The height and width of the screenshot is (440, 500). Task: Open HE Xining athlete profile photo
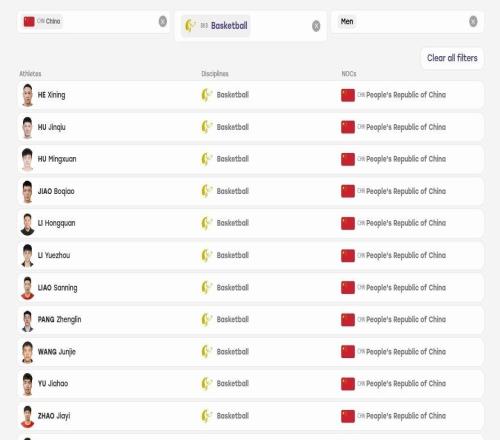27,95
